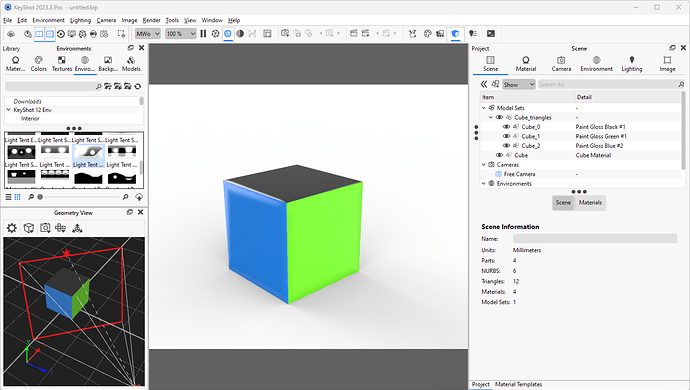Collapse the KeyShot 12 Env folder
This screenshot has width=690, height=390.
(8, 110)
